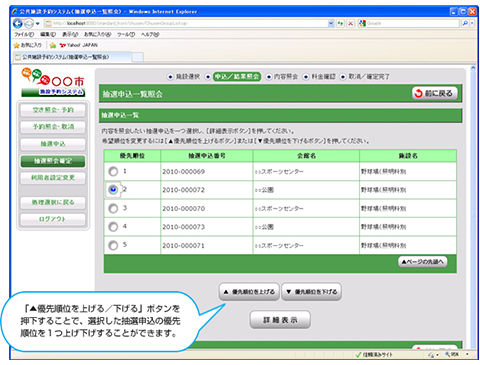Viewport: 480px width, 365px height.
Task: Click ○○公園 in the 2010-000072 row
Action: point(264,190)
